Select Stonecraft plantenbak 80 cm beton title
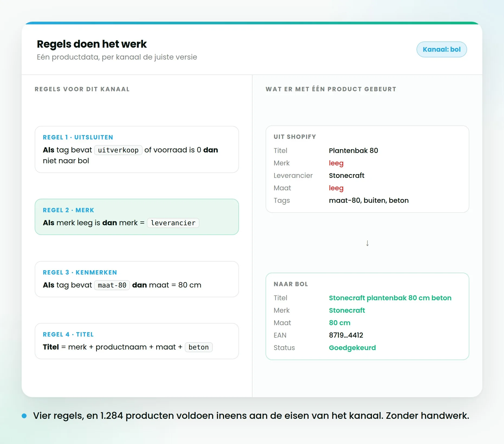504x444 pixels. [390, 298]
